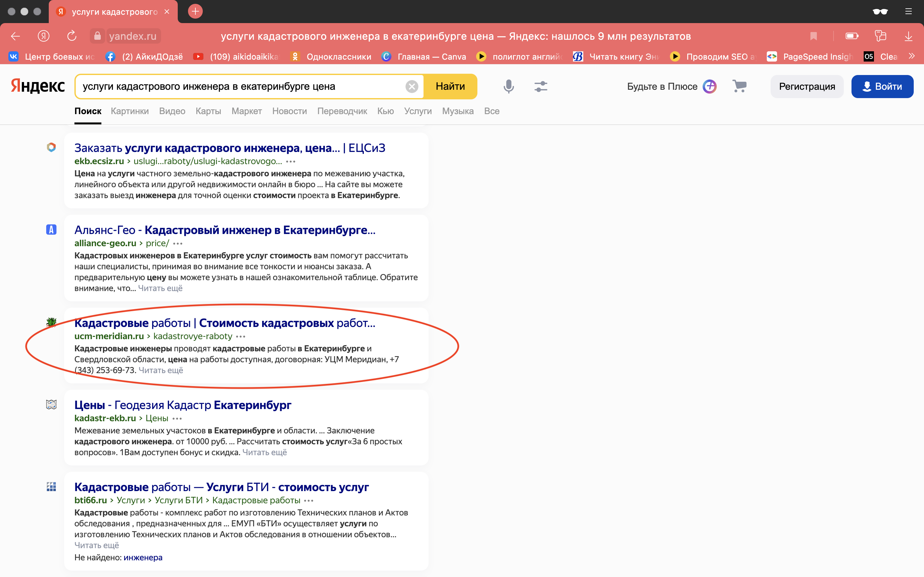The image size is (924, 577).
Task: Open the three-dots menu for the alliance-geo.ru result
Action: [x=178, y=244]
